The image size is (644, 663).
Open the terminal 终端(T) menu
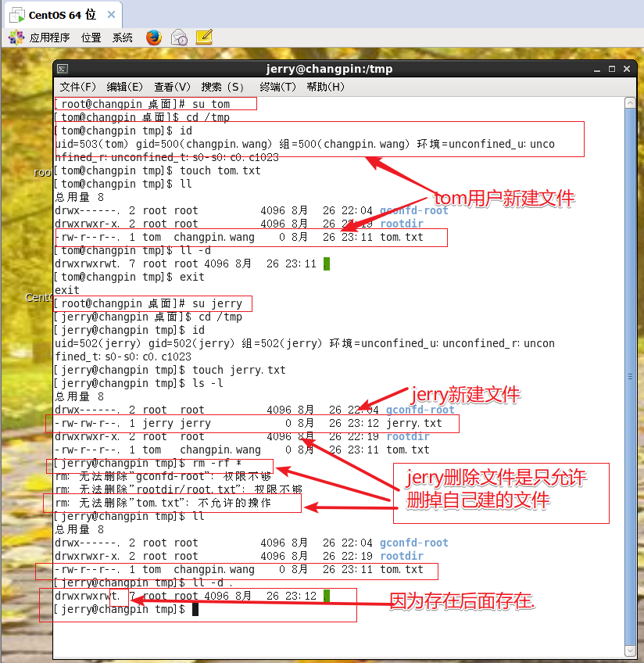pos(277,87)
